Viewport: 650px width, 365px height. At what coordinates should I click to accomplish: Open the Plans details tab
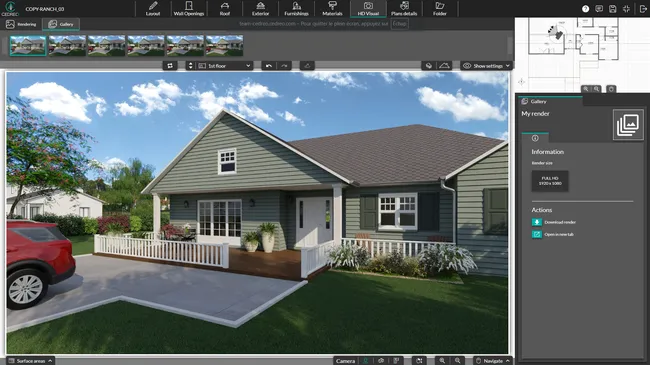404,9
